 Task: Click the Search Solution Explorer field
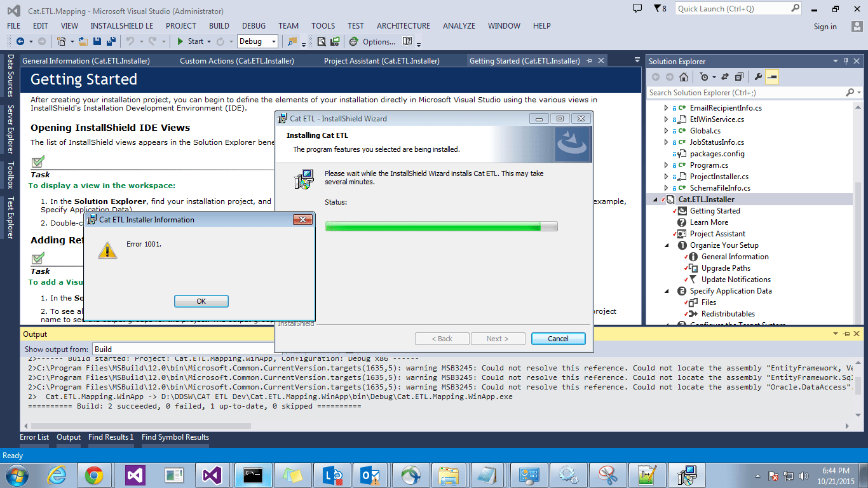754,93
